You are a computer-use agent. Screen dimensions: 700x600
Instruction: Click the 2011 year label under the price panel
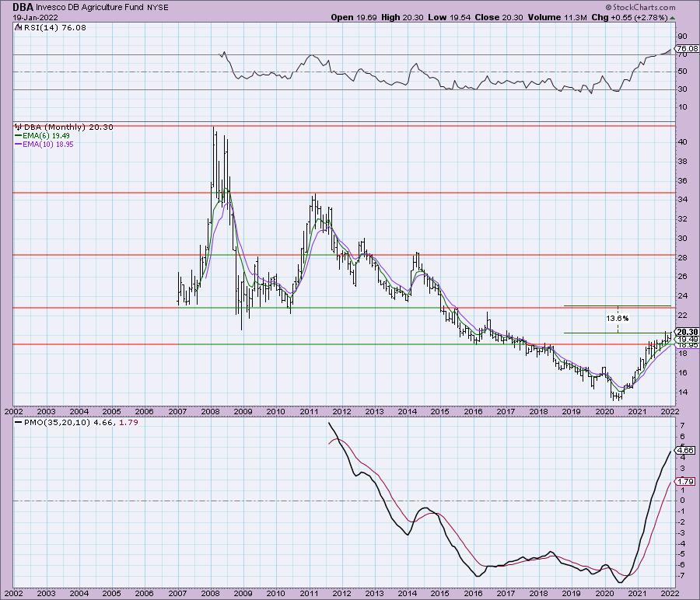309,411
